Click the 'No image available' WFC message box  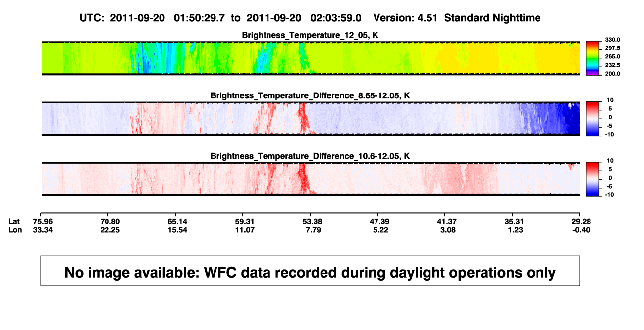310,271
